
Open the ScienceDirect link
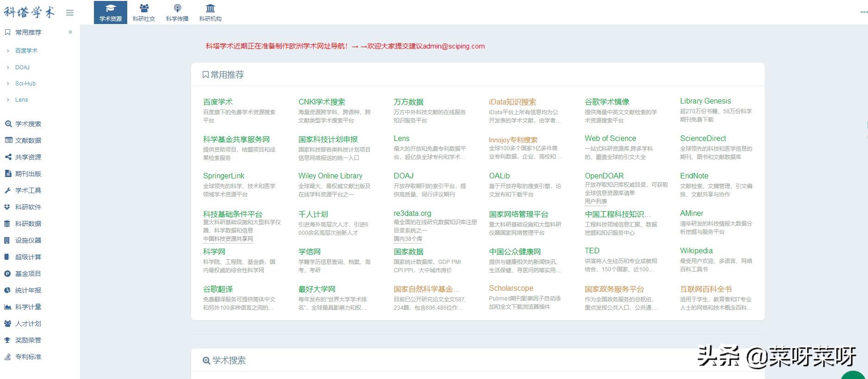703,138
